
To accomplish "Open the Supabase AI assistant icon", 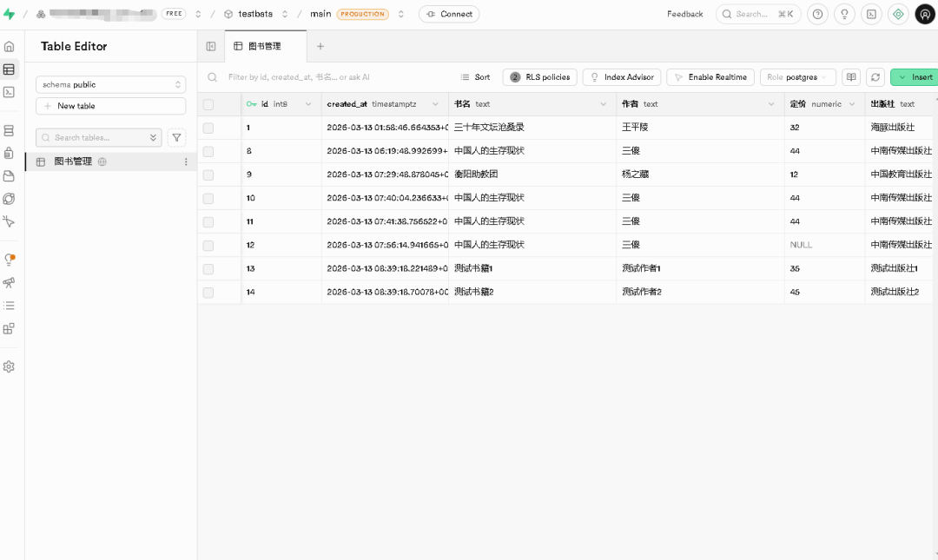I will (898, 14).
